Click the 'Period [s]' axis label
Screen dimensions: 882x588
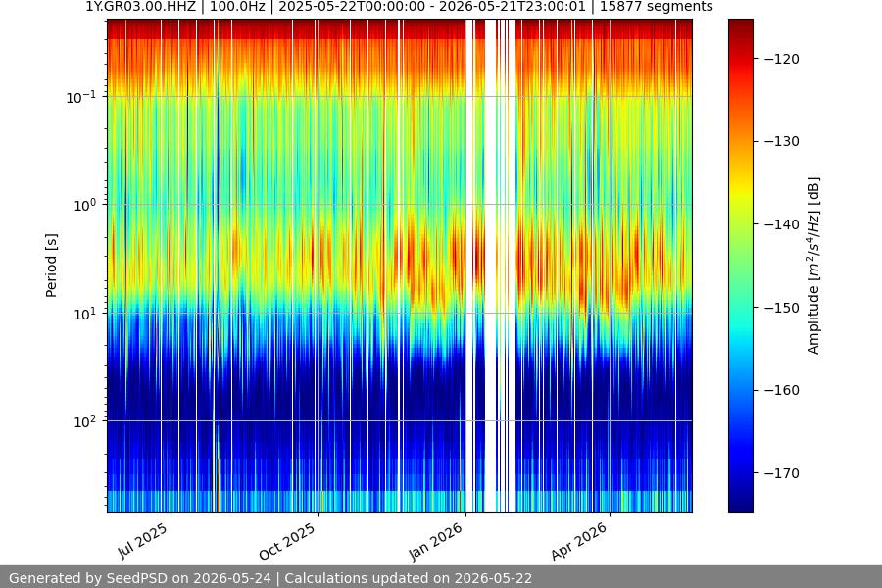click(x=51, y=266)
